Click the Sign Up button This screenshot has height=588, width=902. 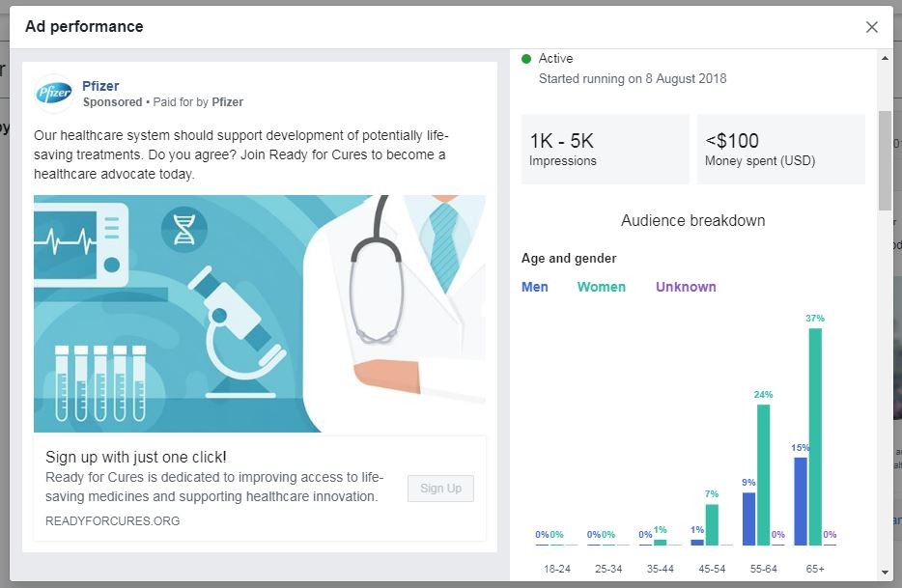440,489
